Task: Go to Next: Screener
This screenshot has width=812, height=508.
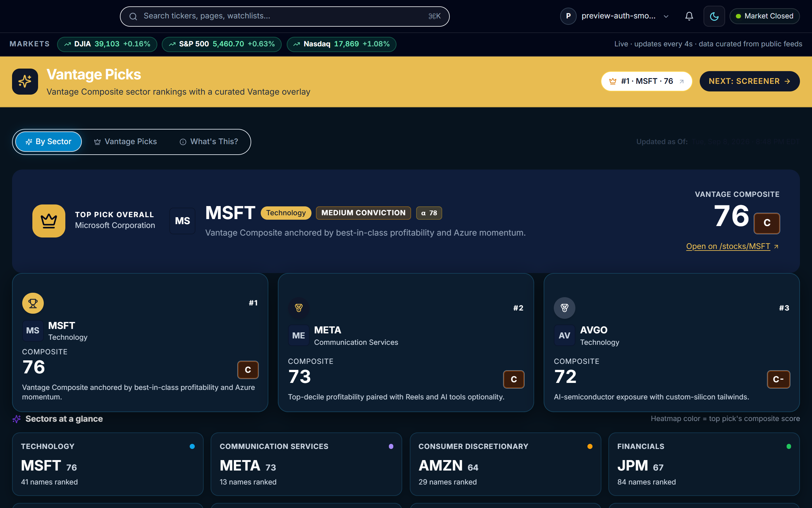Action: point(749,81)
